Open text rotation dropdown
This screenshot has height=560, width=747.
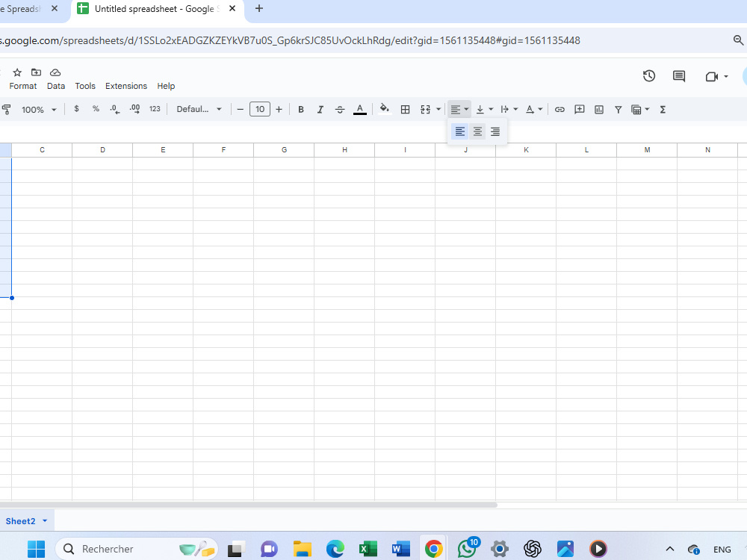tap(534, 110)
